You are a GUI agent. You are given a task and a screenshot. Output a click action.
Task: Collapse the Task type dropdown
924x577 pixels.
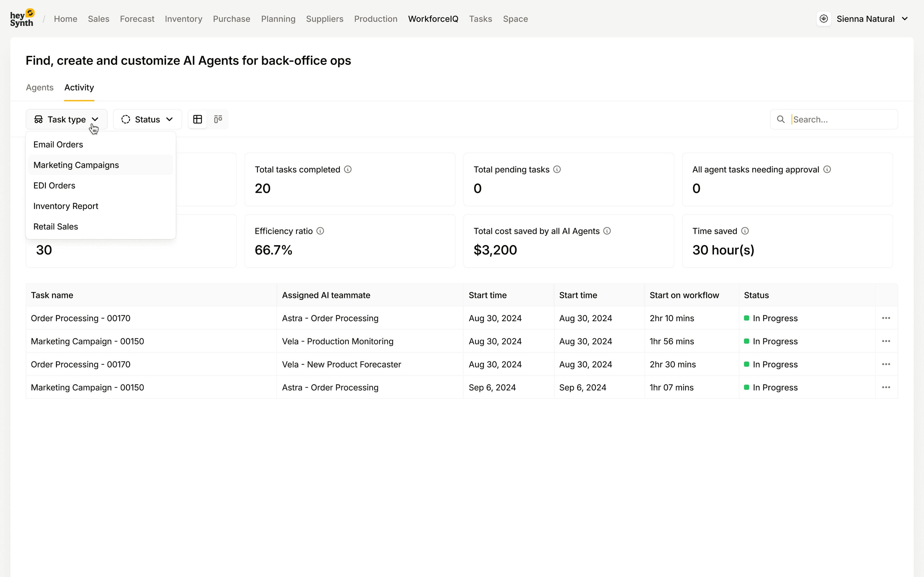[66, 119]
